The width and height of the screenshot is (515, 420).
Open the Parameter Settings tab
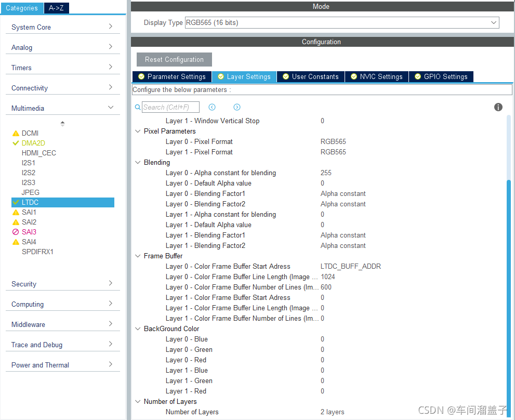click(x=172, y=76)
